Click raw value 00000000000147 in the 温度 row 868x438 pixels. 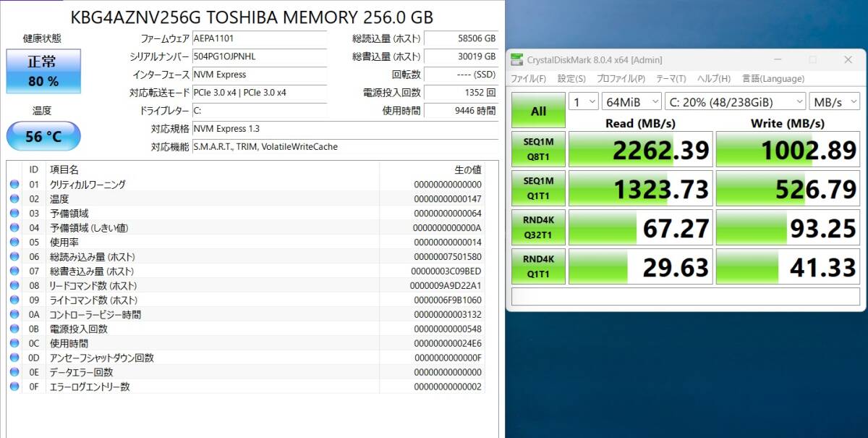point(448,199)
